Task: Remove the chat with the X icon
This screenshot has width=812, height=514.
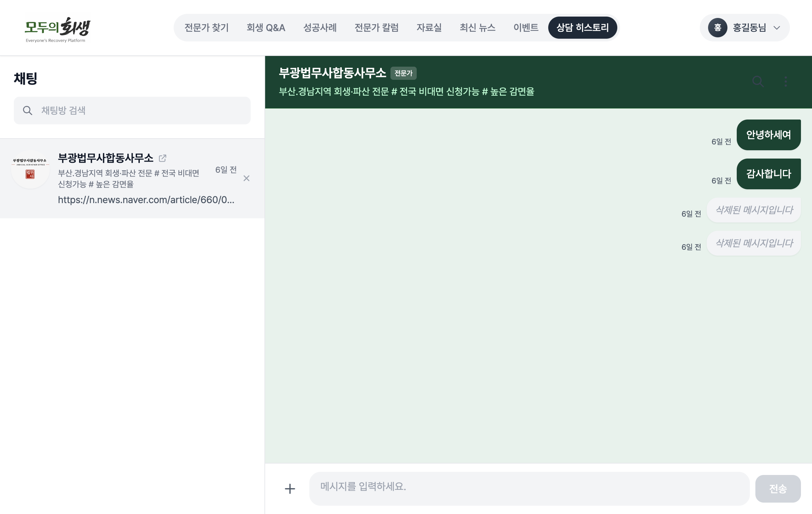Action: [x=246, y=178]
